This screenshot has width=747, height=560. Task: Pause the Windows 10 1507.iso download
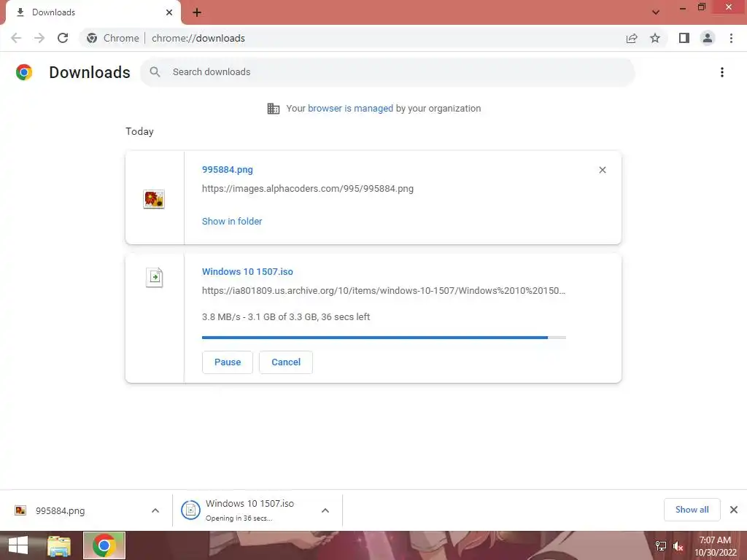click(x=228, y=362)
